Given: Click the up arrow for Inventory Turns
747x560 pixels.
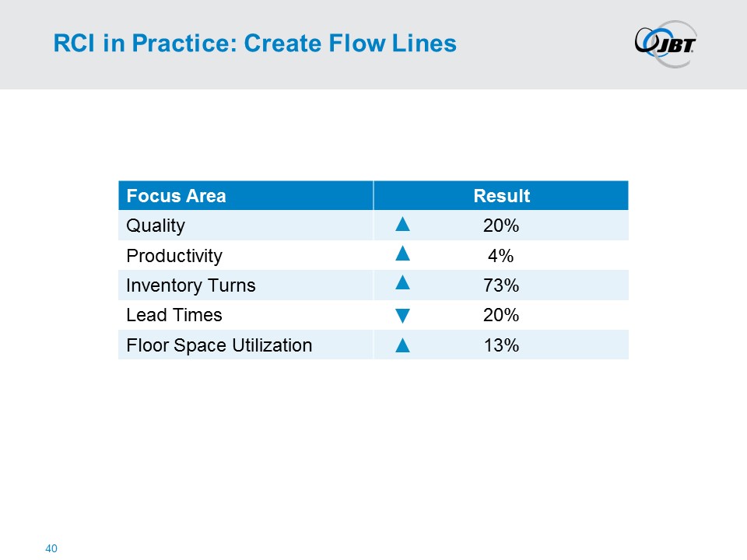Looking at the screenshot, I should [x=402, y=284].
